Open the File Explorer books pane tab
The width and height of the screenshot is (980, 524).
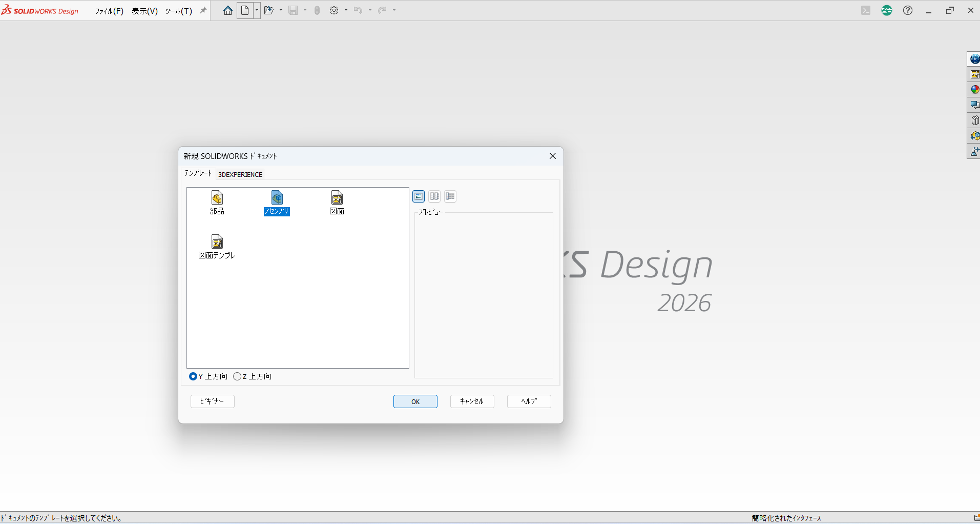tap(974, 120)
